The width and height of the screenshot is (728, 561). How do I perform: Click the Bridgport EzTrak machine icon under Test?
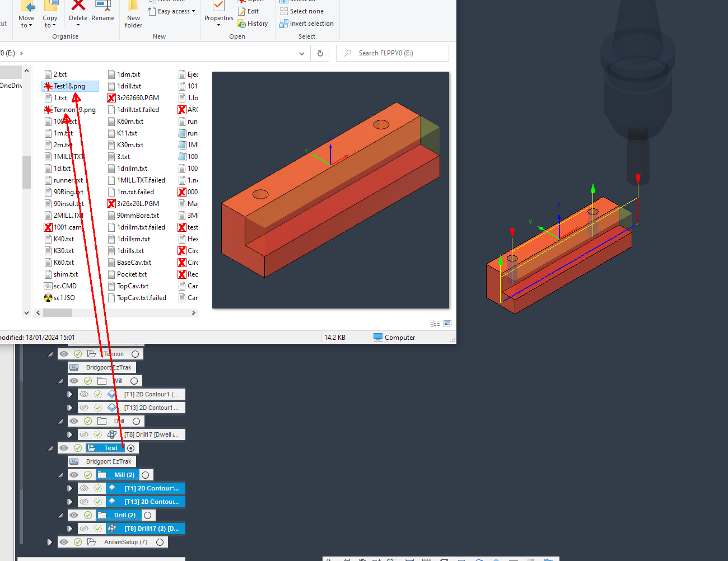click(74, 461)
